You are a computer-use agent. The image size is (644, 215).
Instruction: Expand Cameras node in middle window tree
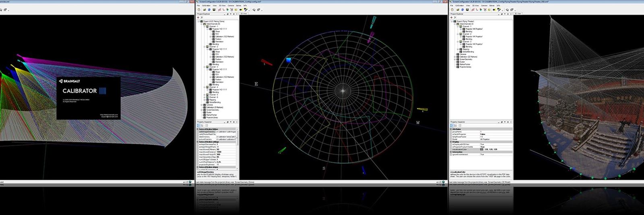click(x=201, y=105)
